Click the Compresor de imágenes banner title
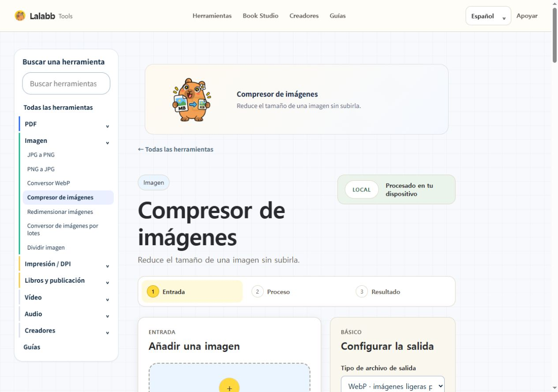 277,94
